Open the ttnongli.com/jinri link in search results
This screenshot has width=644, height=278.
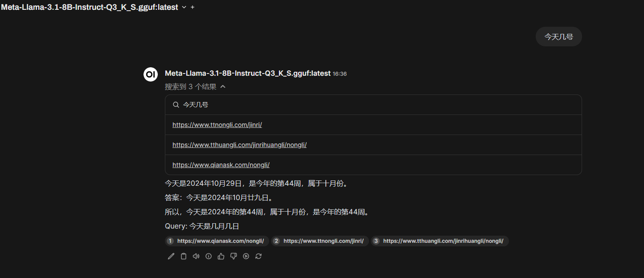pos(217,125)
